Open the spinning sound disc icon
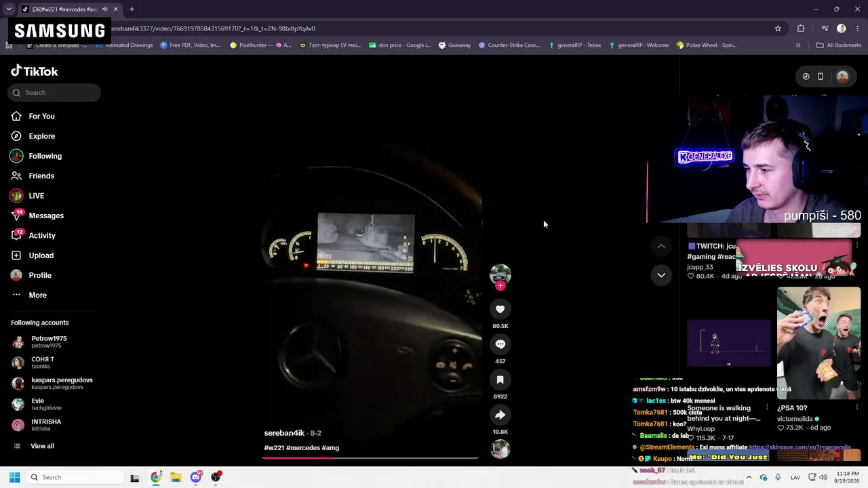The image size is (868, 488). [500, 449]
